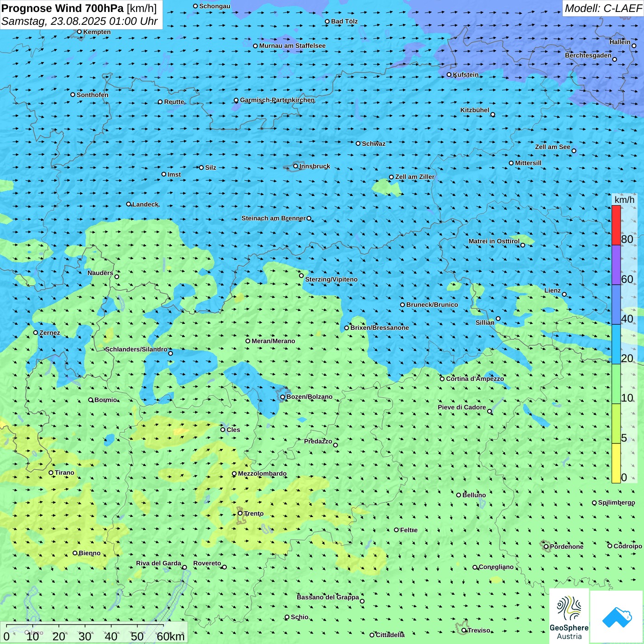
Task: Click the 'Matrei in Osttirol' label
Action: 494,241
